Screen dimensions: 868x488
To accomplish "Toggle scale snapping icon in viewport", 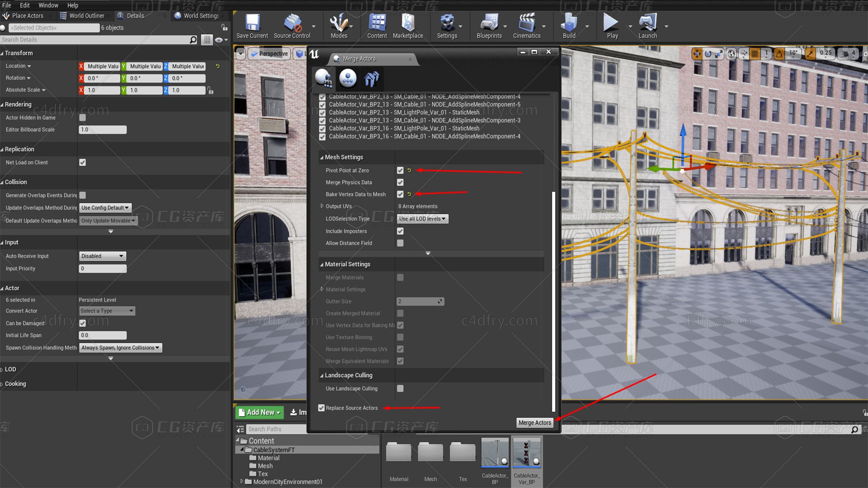I will [x=810, y=54].
